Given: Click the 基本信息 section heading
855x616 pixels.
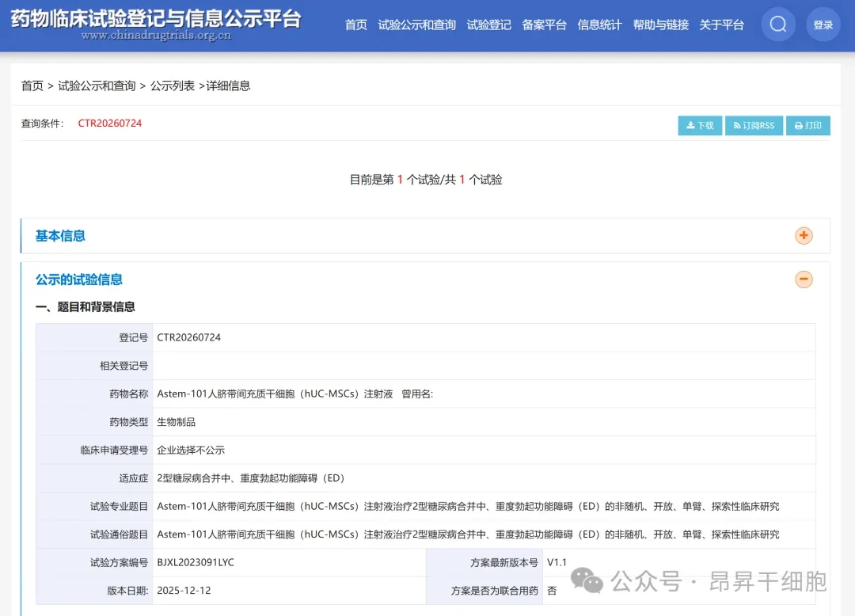Looking at the screenshot, I should (60, 235).
